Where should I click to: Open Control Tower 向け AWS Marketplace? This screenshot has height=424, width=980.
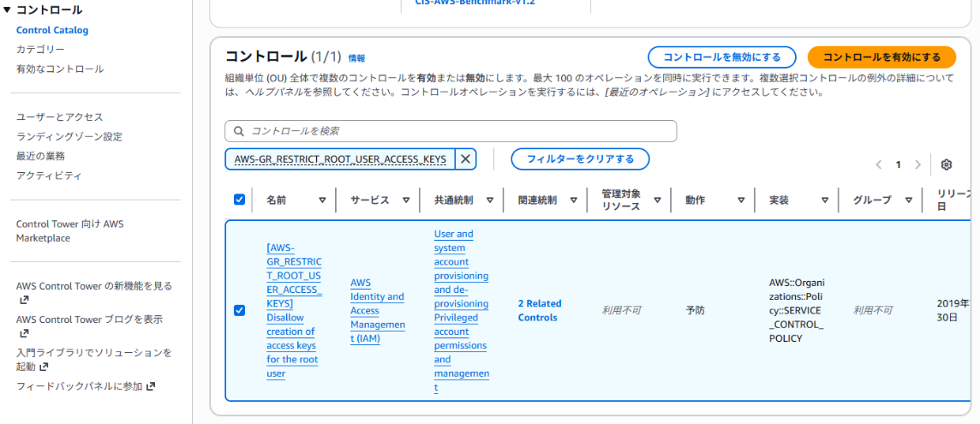point(70,230)
